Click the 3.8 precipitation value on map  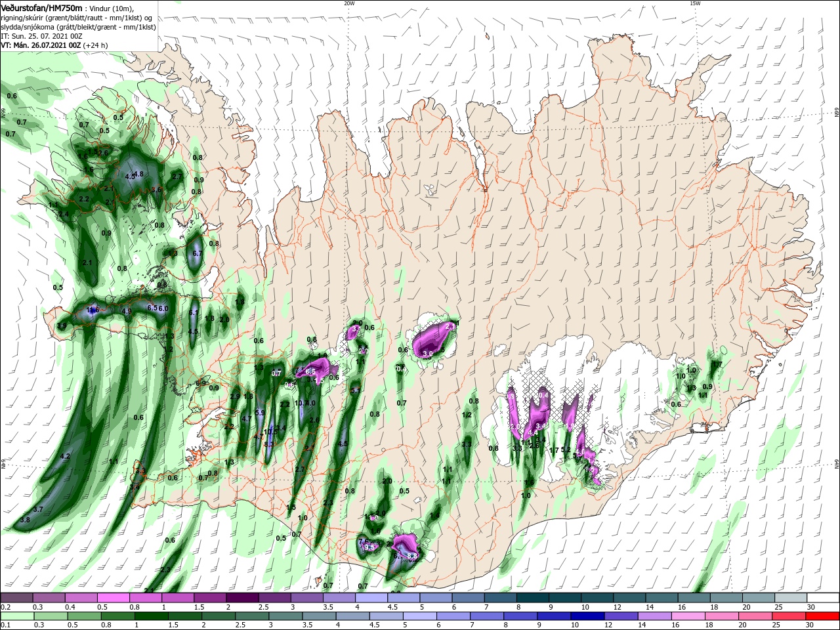pyautogui.click(x=25, y=520)
